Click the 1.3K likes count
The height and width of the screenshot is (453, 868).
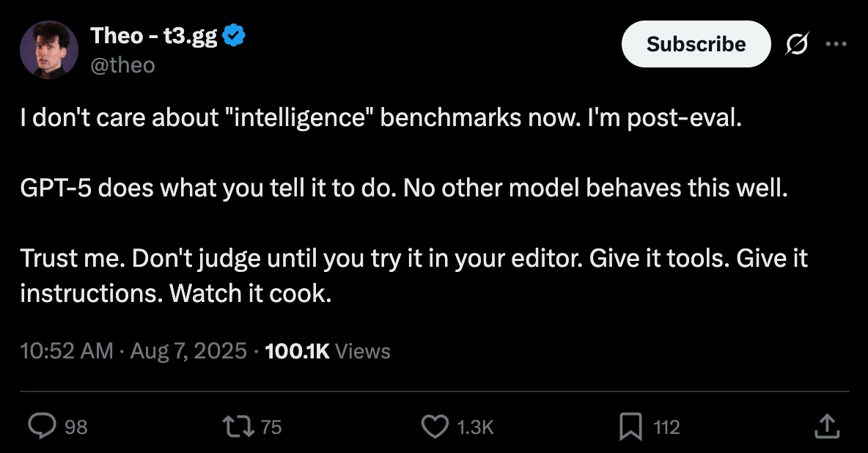[475, 427]
